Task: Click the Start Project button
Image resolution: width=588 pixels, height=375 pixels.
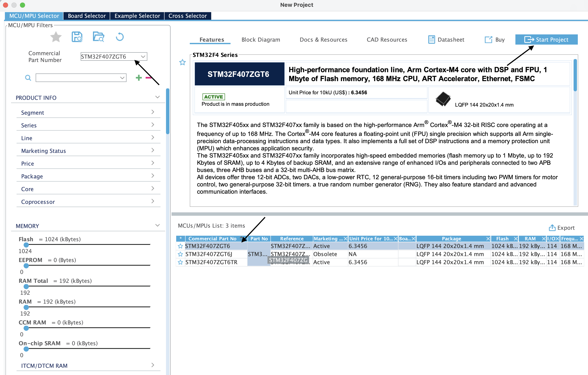Action: coord(546,39)
